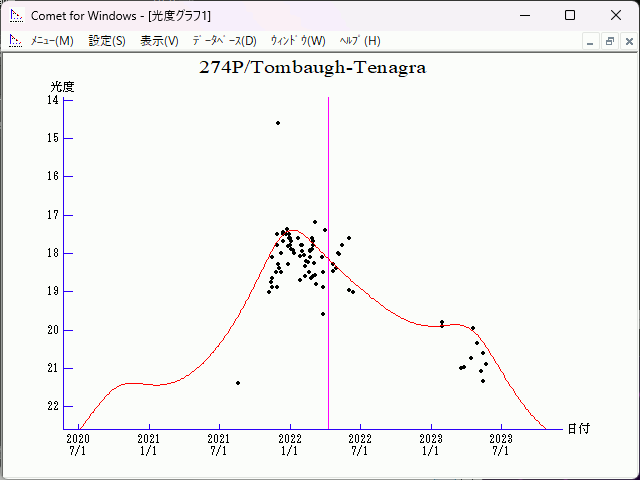Screen dimensions: 640x480
Task: Click the 274P/Tombaugh-Tenagra graph title
Action: pyautogui.click(x=313, y=68)
